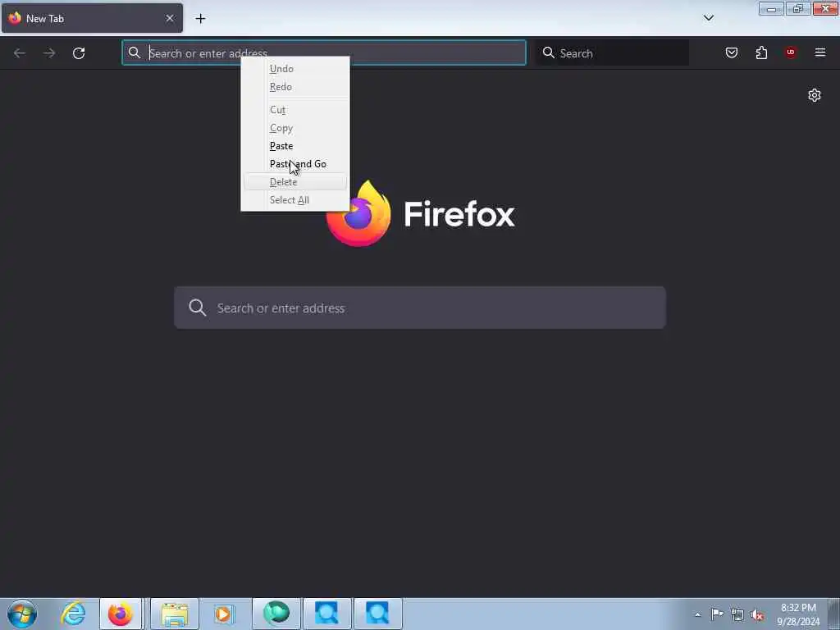The width and height of the screenshot is (840, 630).
Task: Click the magnifier in the center search box
Action: (x=197, y=308)
